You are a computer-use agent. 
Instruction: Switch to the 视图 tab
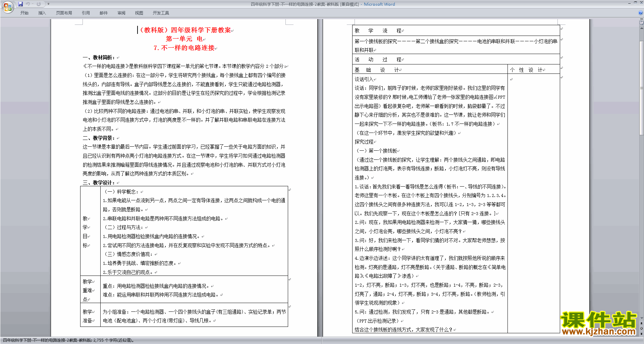(139, 13)
